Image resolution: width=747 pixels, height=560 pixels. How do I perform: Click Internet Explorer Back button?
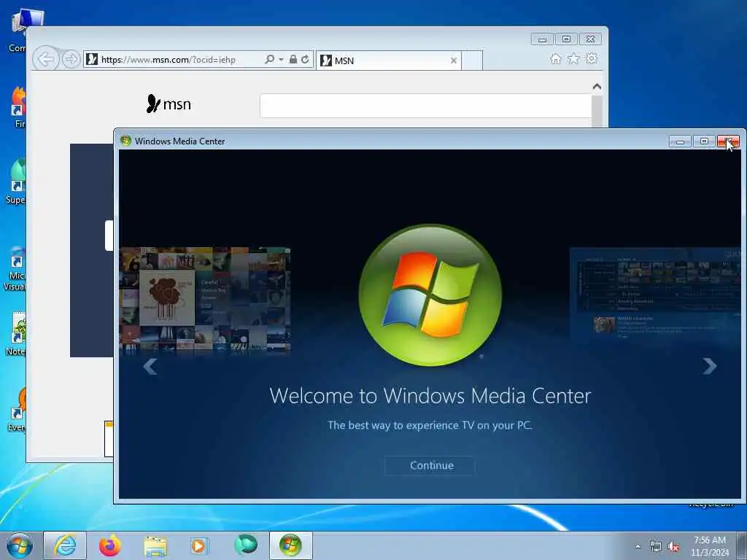pyautogui.click(x=46, y=60)
